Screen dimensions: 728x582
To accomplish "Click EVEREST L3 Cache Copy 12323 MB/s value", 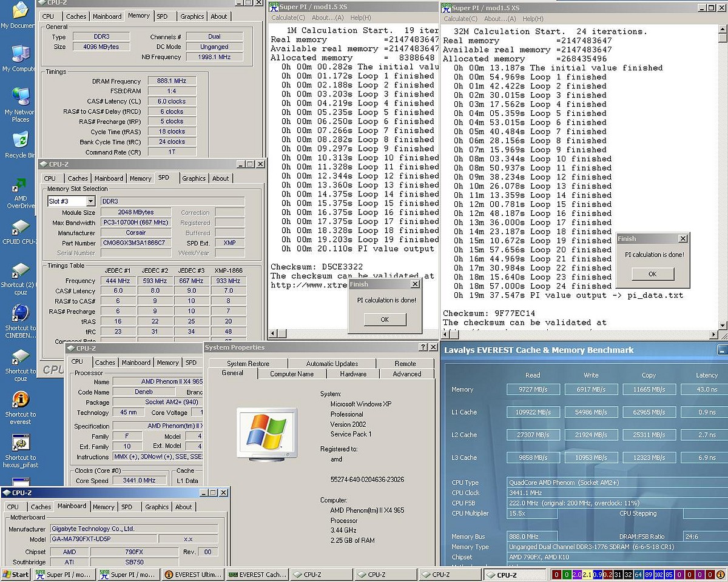I will pyautogui.click(x=649, y=458).
